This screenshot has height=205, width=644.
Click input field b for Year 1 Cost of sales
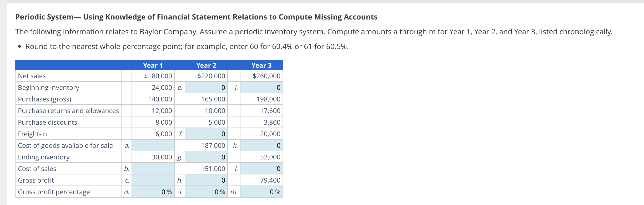(153, 169)
